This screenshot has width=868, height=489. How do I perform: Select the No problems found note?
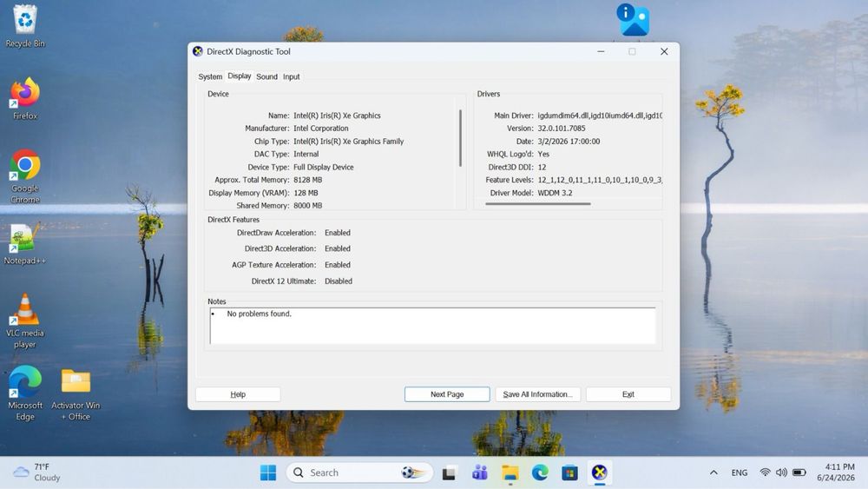pos(259,314)
